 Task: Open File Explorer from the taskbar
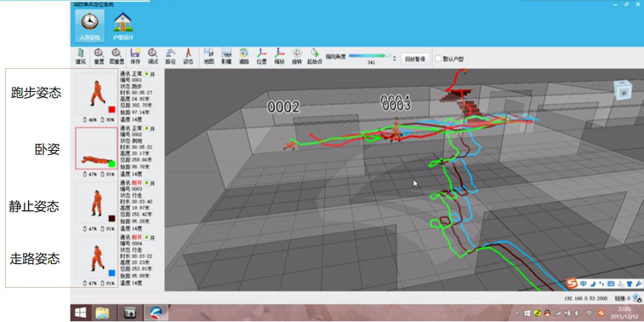104,313
